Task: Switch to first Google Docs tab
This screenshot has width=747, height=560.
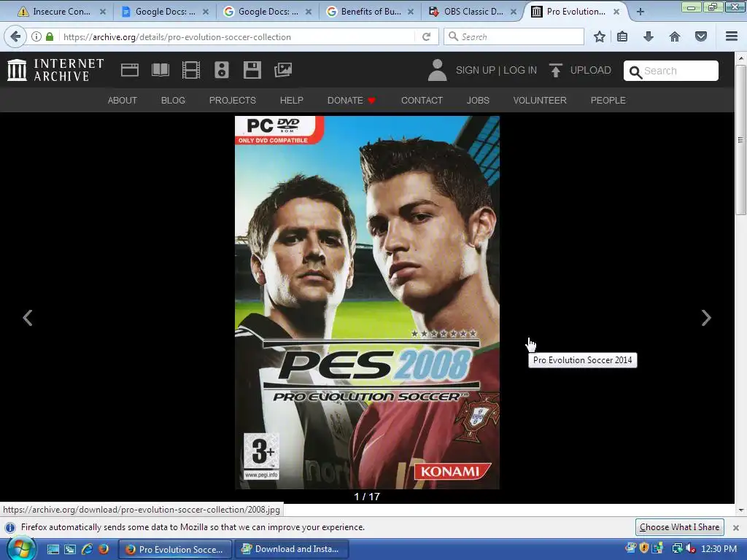Action: (x=164, y=12)
